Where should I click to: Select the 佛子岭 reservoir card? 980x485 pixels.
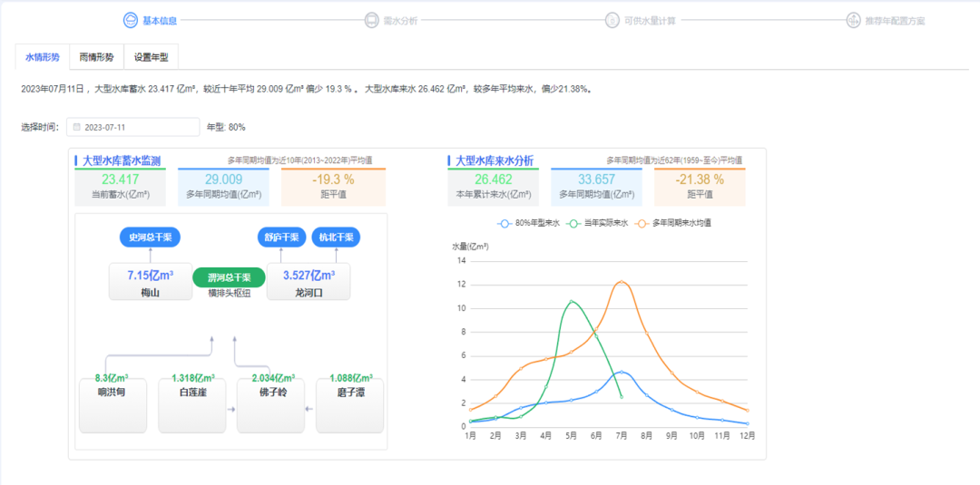pyautogui.click(x=270, y=406)
